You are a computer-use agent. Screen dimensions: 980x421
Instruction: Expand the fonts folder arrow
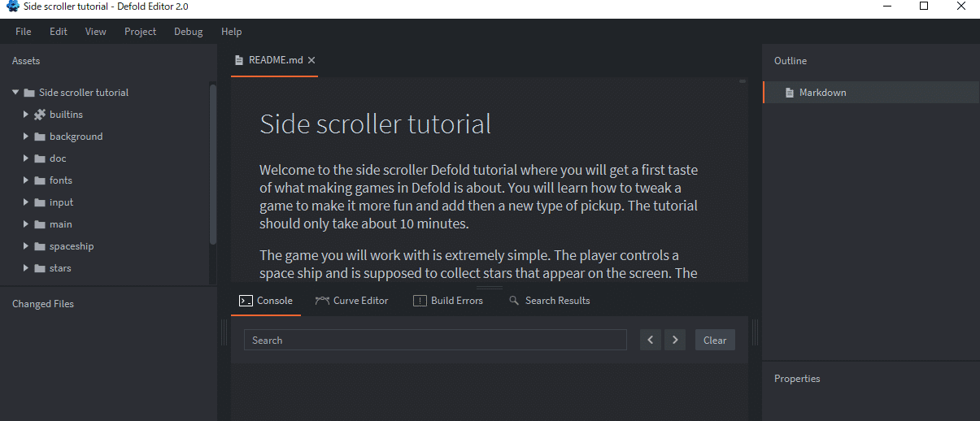26,180
